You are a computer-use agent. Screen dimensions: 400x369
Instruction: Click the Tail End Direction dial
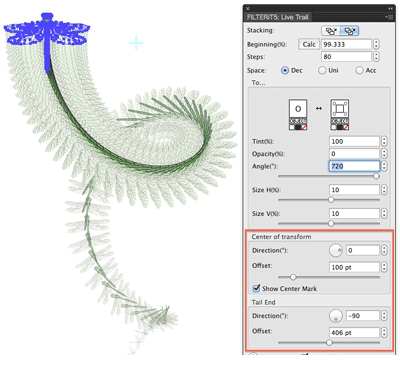click(x=336, y=316)
